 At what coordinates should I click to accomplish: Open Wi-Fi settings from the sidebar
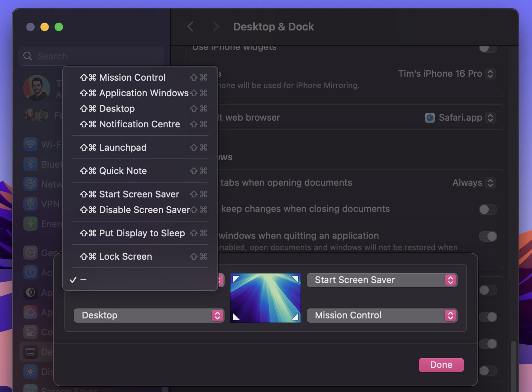click(x=30, y=144)
